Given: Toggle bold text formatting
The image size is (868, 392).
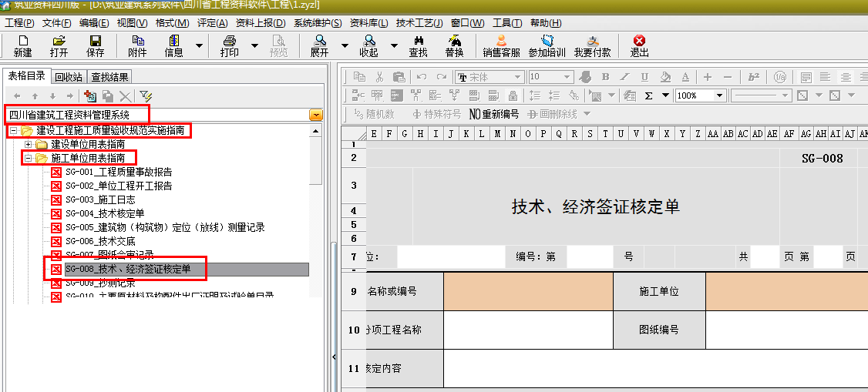Looking at the screenshot, I should [x=605, y=77].
